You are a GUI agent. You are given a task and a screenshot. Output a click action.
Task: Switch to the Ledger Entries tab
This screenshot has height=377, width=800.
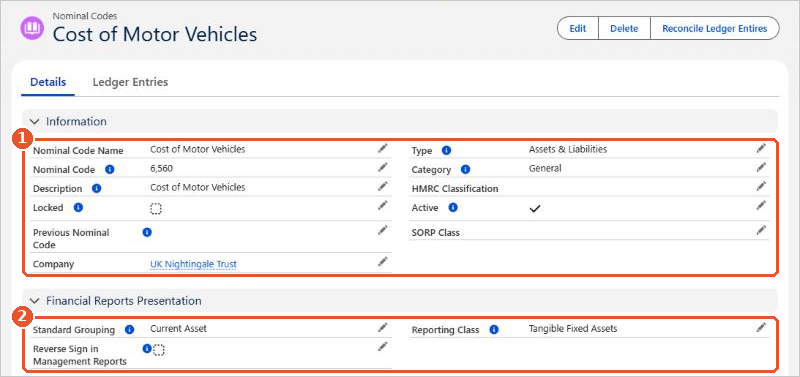click(130, 82)
